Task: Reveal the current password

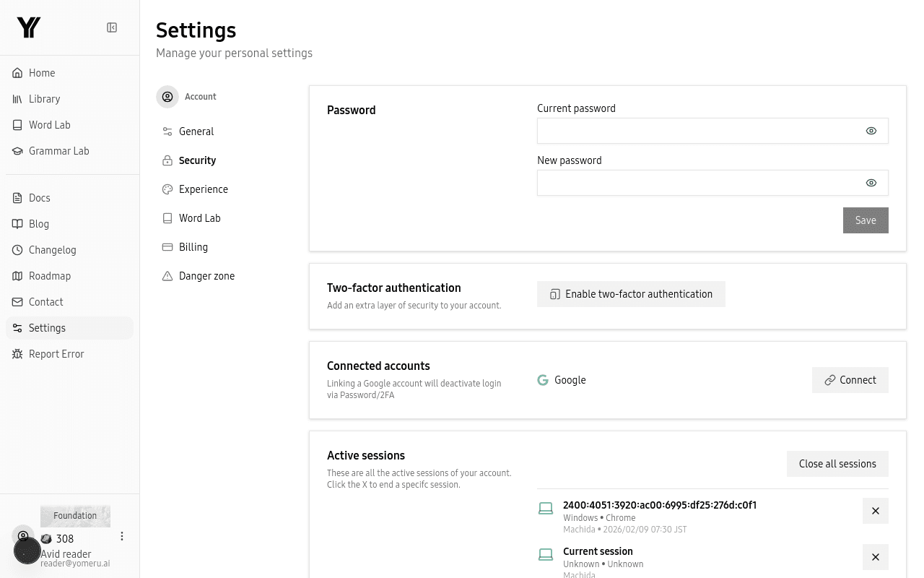Action: coord(871,131)
